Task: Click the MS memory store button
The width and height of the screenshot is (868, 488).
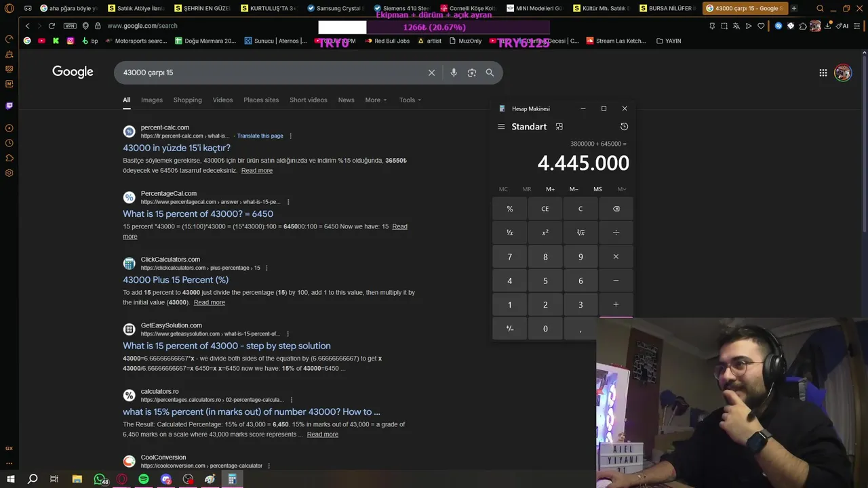Action: [597, 189]
